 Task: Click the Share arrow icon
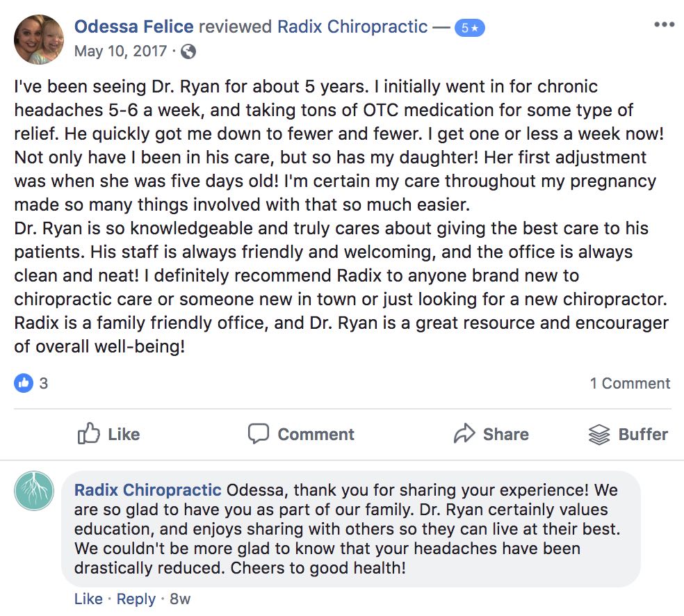(464, 435)
